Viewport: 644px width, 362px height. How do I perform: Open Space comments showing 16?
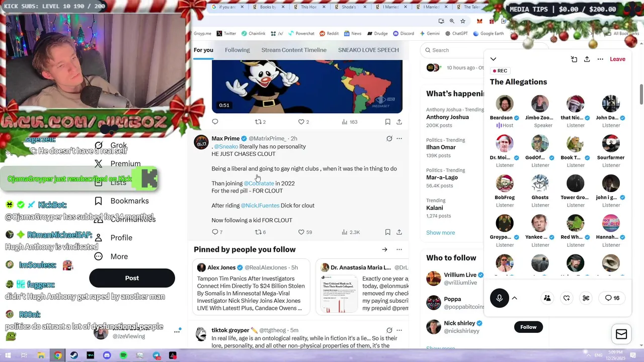pos(612,298)
